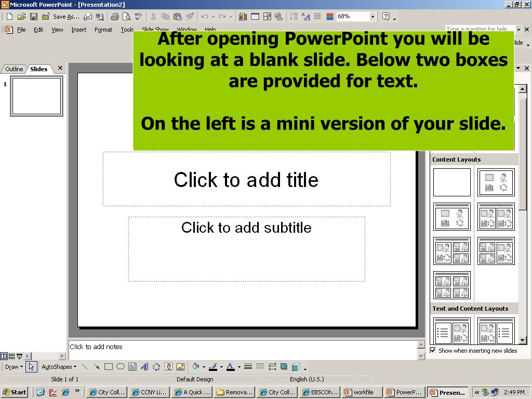532x399 pixels.
Task: Open the 68% zoom dropdown
Action: click(373, 16)
